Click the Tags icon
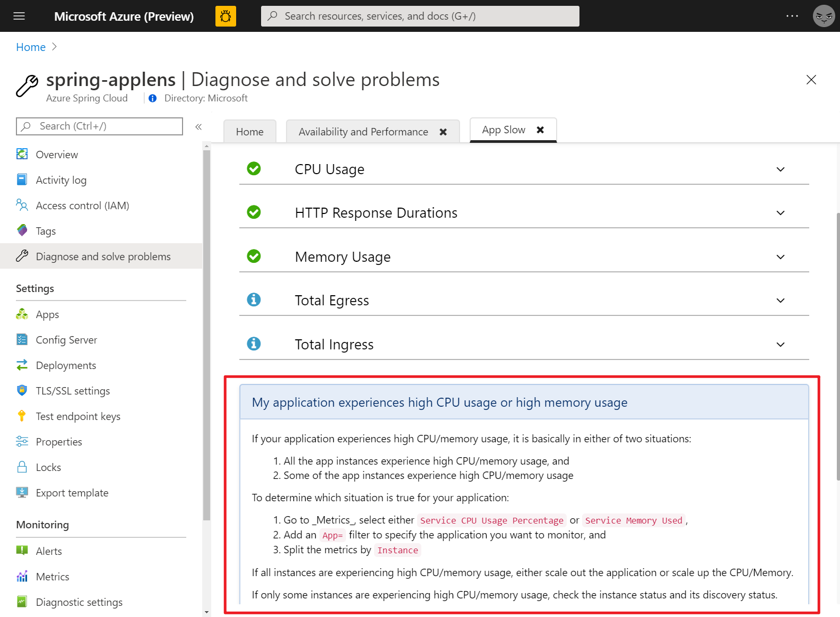The height and width of the screenshot is (617, 840). [x=22, y=230]
